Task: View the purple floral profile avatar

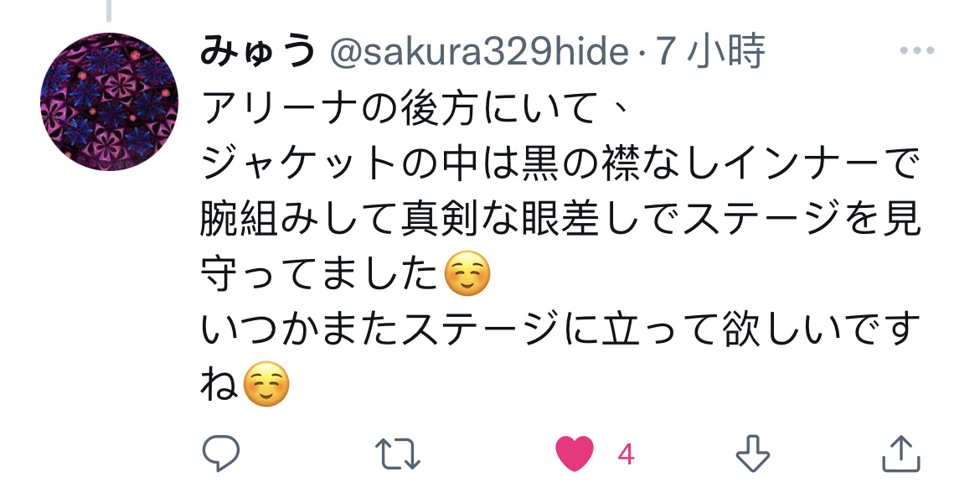Action: tap(110, 102)
